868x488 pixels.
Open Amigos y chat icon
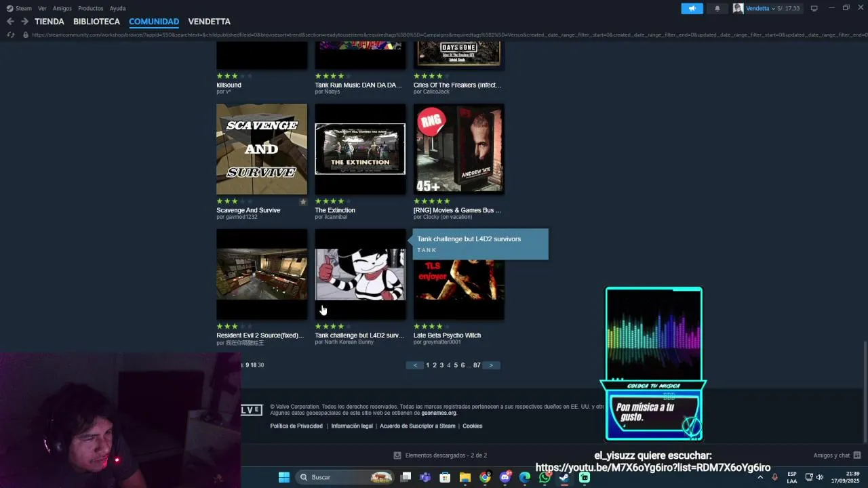[x=857, y=455]
